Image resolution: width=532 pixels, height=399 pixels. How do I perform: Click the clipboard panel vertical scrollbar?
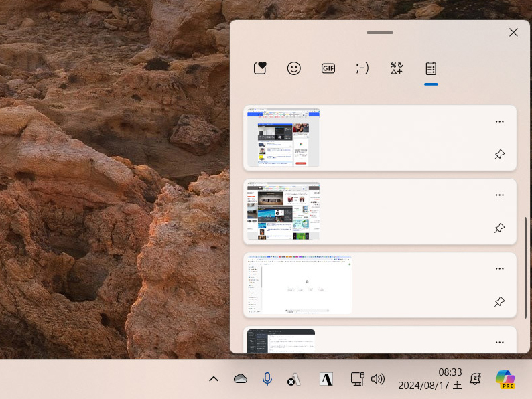(525, 268)
